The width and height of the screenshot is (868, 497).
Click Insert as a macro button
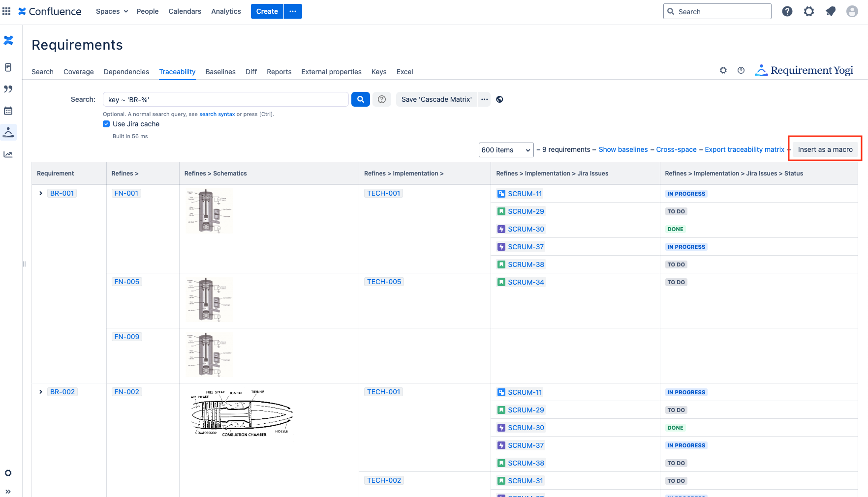coord(825,149)
